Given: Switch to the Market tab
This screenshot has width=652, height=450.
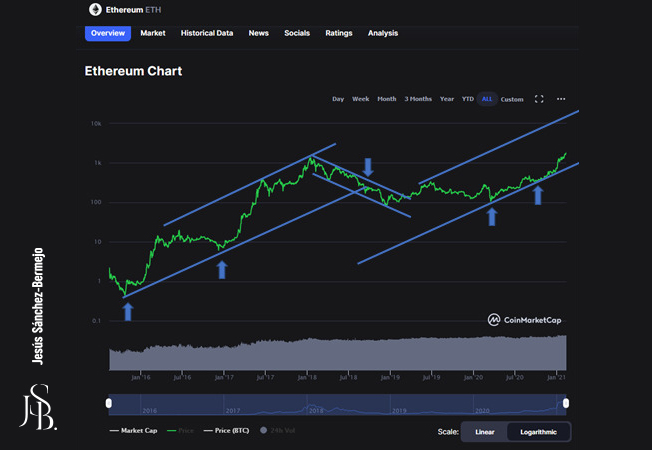Looking at the screenshot, I should (x=153, y=33).
